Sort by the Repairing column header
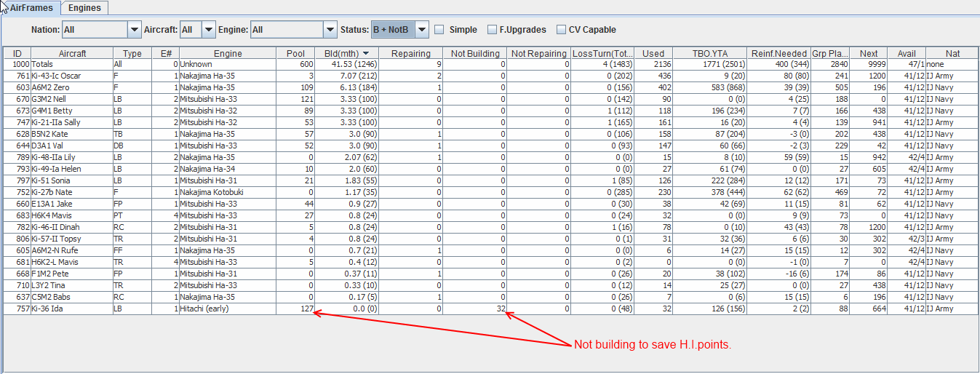The height and width of the screenshot is (374, 980). 411,53
